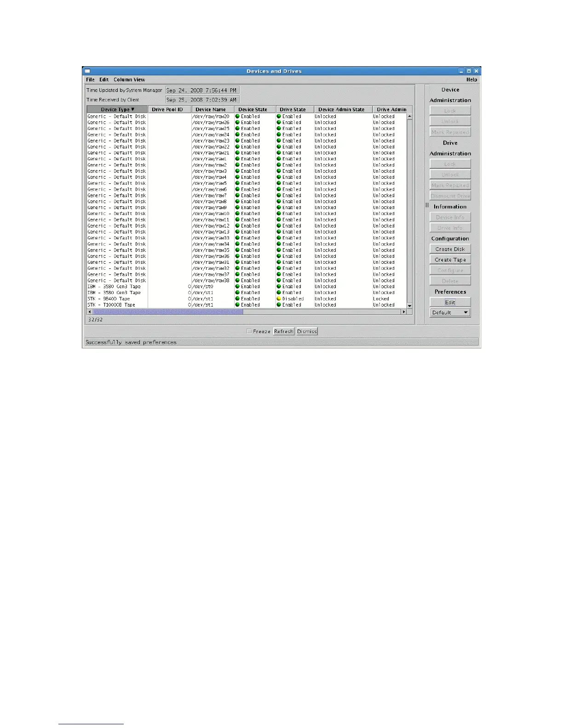Click the window menu icon in title bar

pos(87,71)
